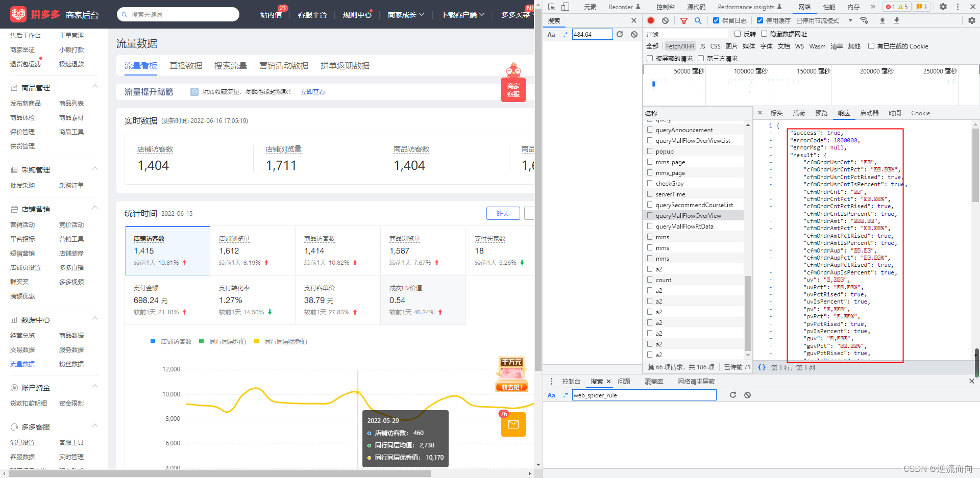Open the 下载客户端 dropdown

point(462,15)
